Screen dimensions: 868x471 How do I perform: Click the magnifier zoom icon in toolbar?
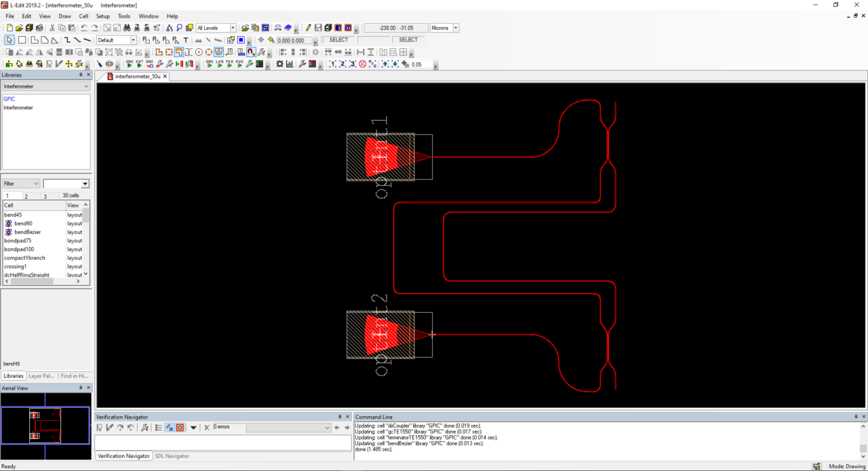[180, 28]
